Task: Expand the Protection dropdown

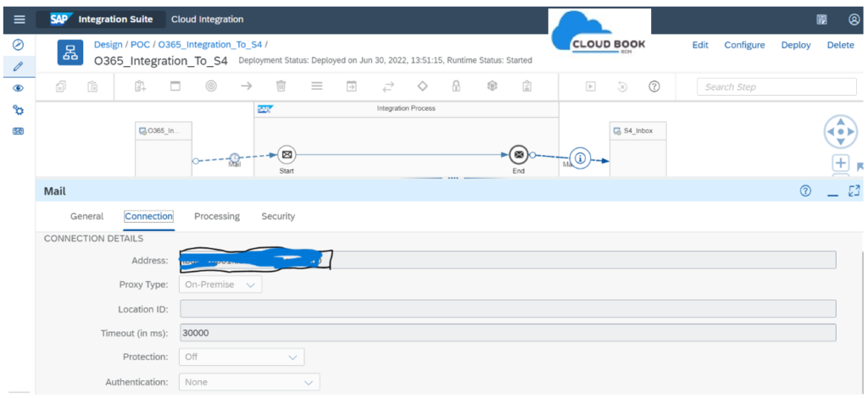Action: pos(242,357)
